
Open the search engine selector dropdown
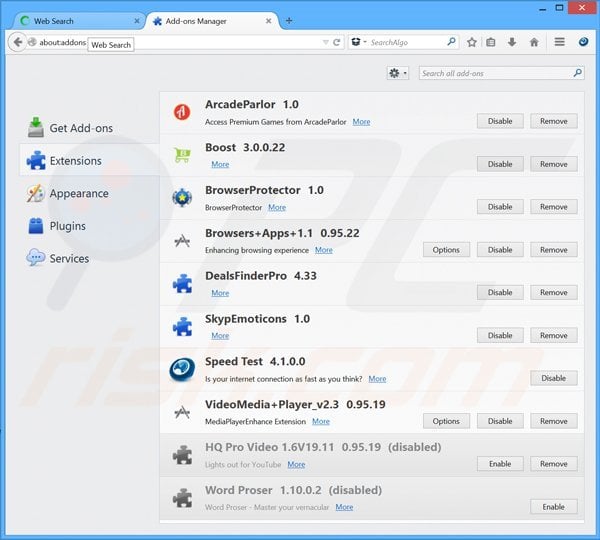click(x=359, y=42)
